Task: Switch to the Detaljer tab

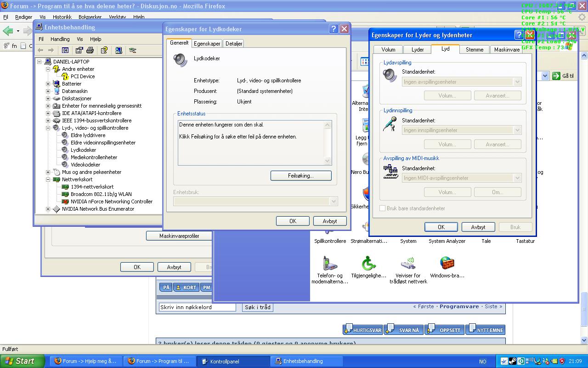Action: (x=234, y=44)
